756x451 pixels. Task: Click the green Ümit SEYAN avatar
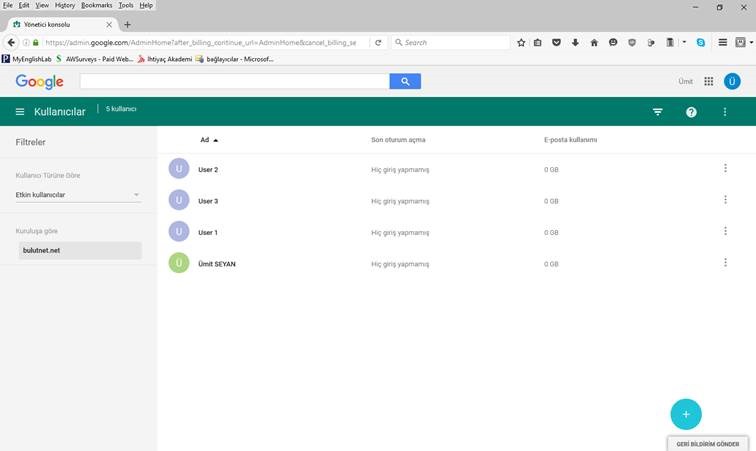tap(179, 263)
